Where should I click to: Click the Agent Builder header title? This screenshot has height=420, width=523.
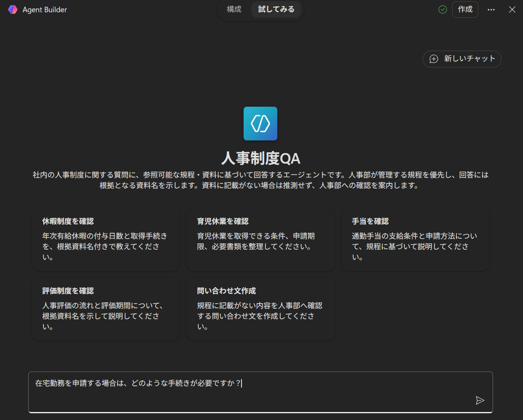point(45,9)
